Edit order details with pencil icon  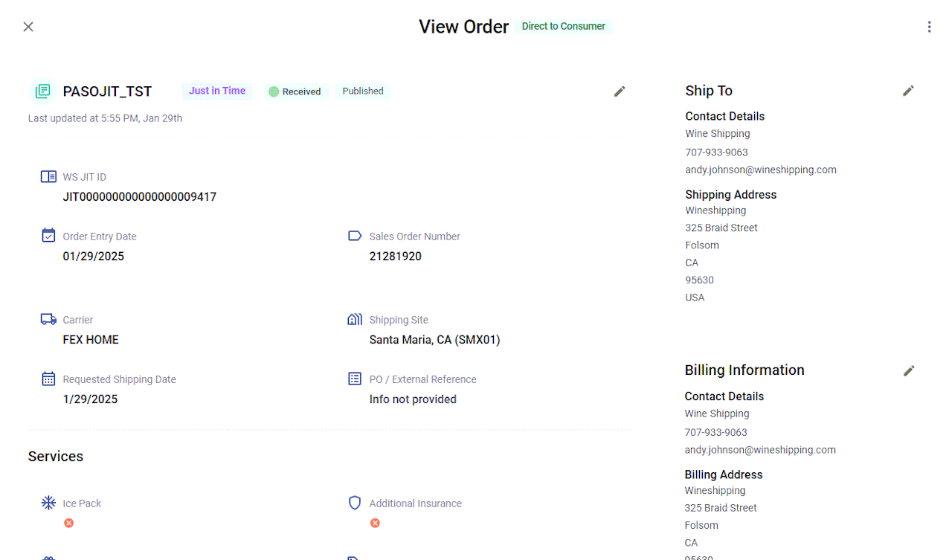pyautogui.click(x=620, y=91)
